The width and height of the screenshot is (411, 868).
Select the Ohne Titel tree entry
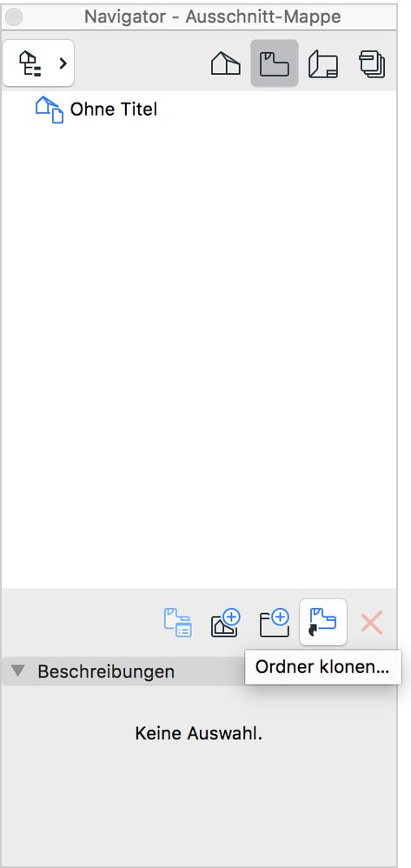click(114, 109)
